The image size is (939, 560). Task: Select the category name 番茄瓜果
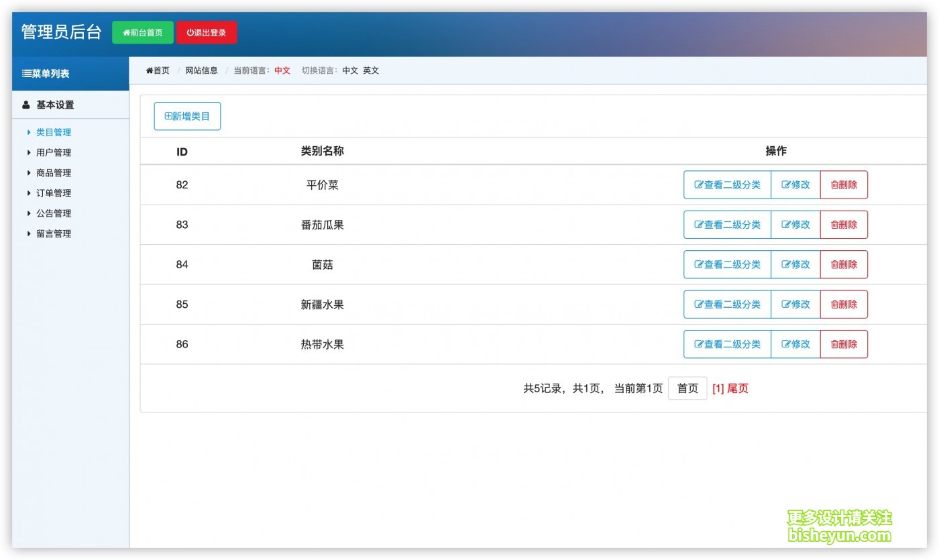click(x=323, y=225)
